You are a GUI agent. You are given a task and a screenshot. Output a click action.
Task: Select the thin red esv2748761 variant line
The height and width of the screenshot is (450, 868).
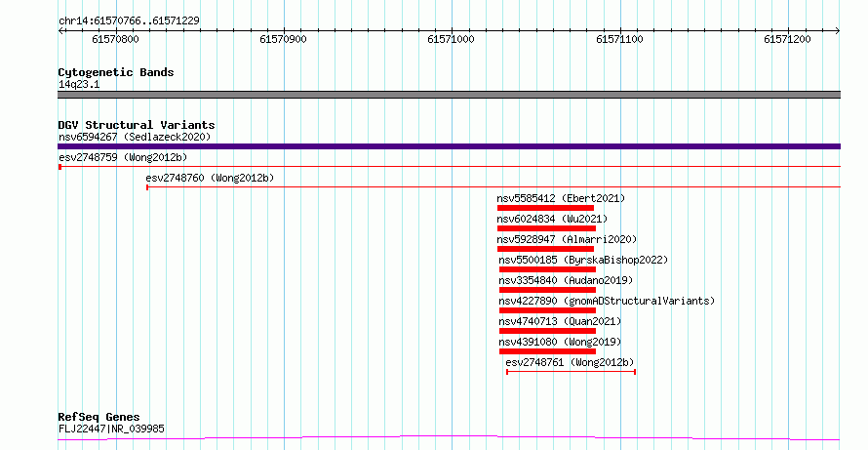[571, 372]
